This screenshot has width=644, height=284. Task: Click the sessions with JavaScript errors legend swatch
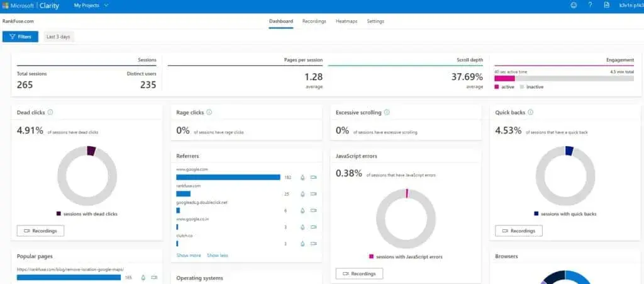pos(371,256)
